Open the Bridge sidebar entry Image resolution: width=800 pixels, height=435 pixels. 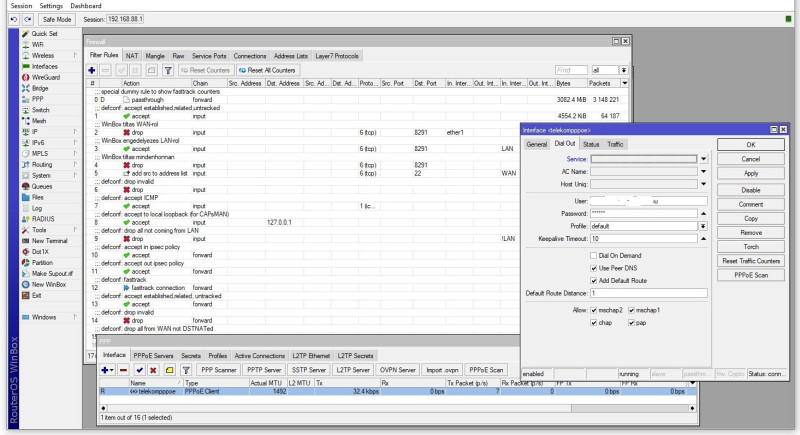(40, 88)
